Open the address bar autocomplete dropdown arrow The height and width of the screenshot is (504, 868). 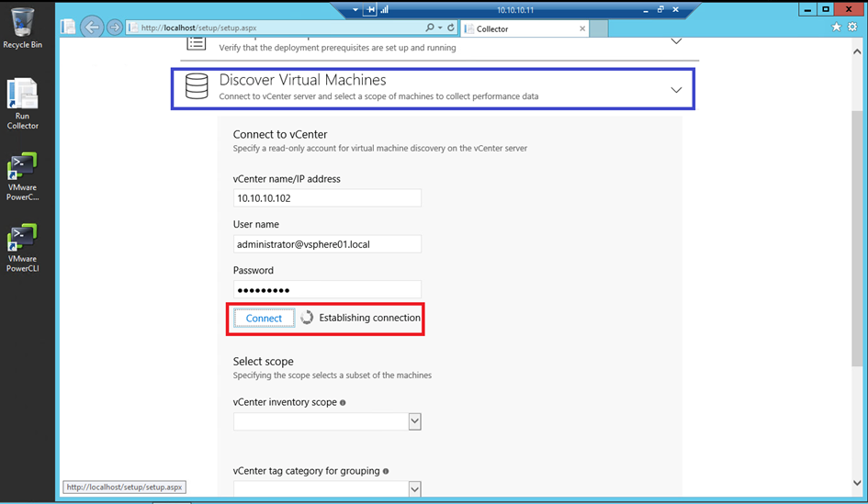pos(440,28)
